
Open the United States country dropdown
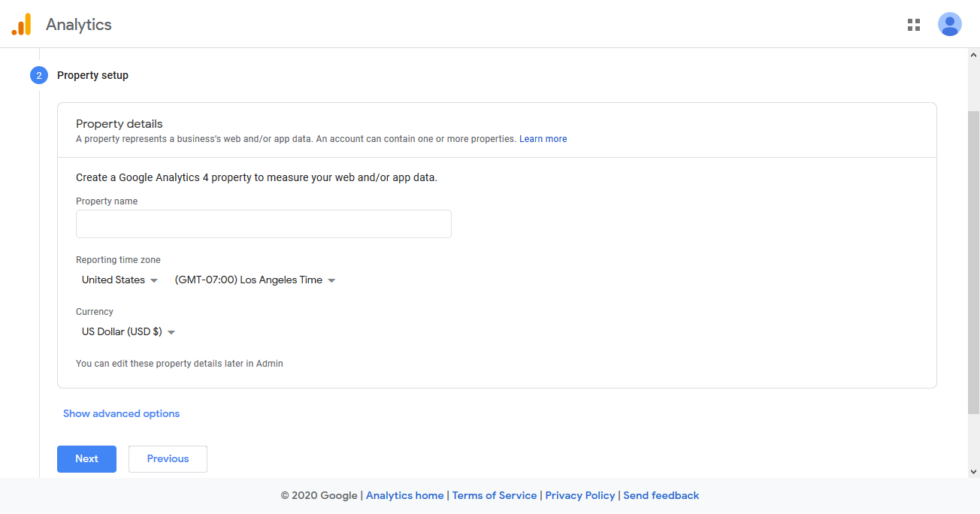(119, 280)
